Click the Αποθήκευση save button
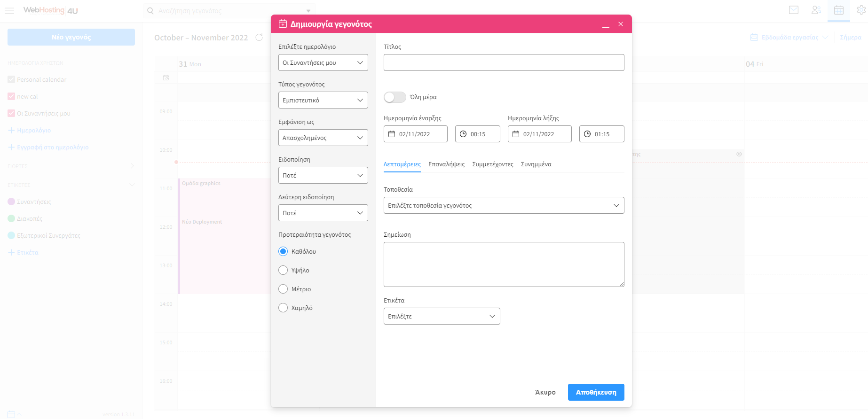This screenshot has height=419, width=868. (x=596, y=392)
